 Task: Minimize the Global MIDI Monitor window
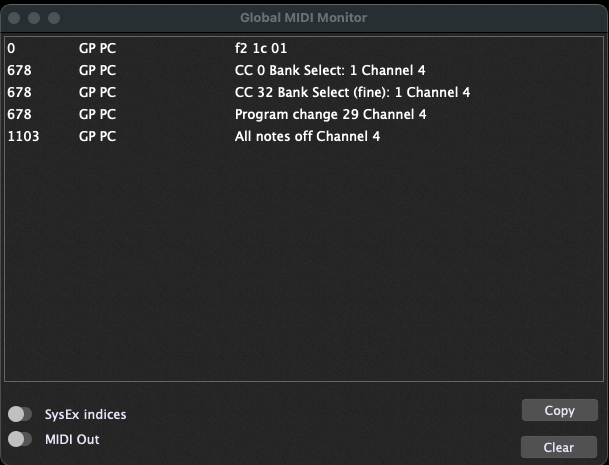[34, 18]
